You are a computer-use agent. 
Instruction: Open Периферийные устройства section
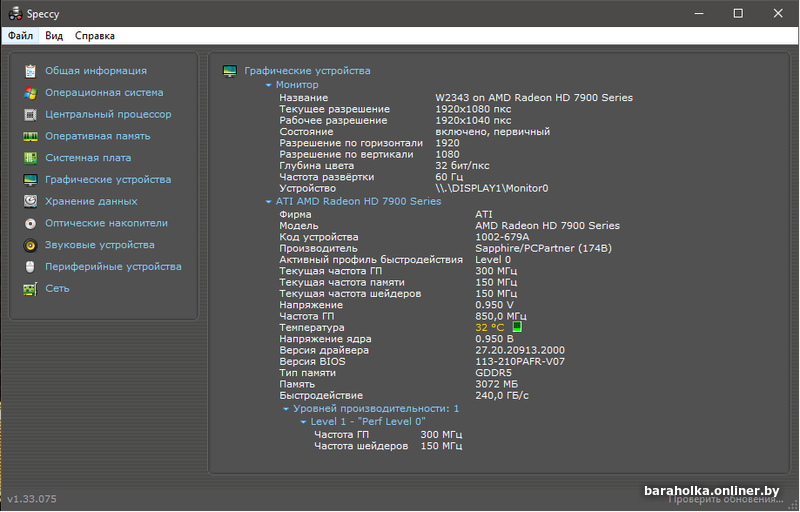(113, 267)
